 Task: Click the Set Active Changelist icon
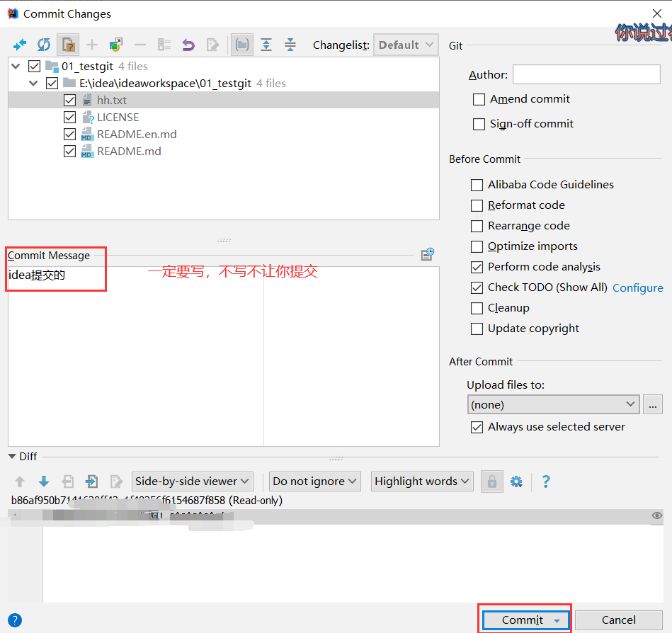pyautogui.click(x=164, y=45)
